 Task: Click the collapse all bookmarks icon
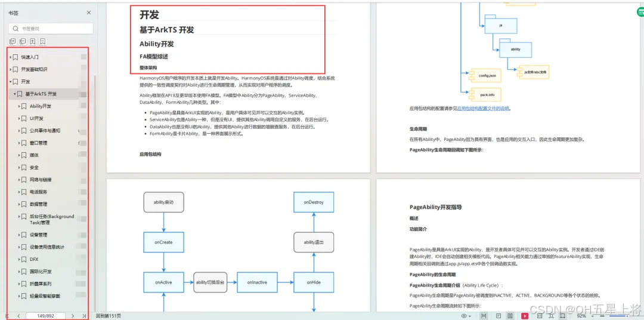point(23,41)
